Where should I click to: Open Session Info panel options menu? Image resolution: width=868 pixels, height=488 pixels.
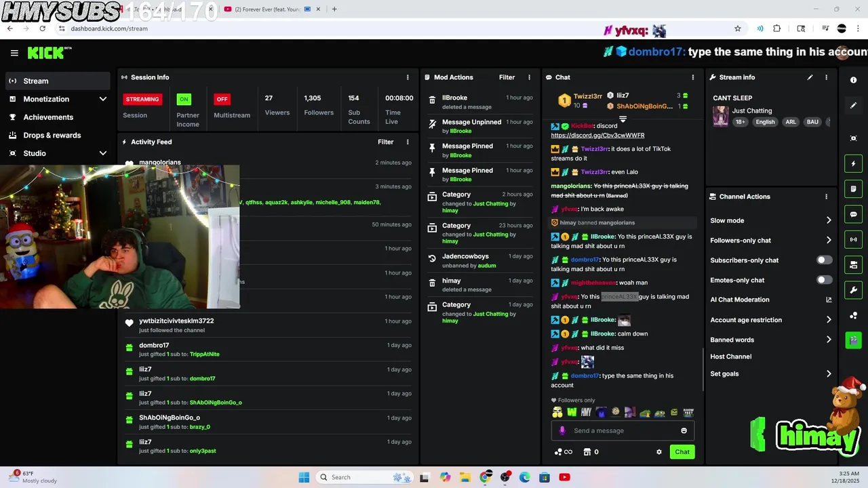(408, 77)
